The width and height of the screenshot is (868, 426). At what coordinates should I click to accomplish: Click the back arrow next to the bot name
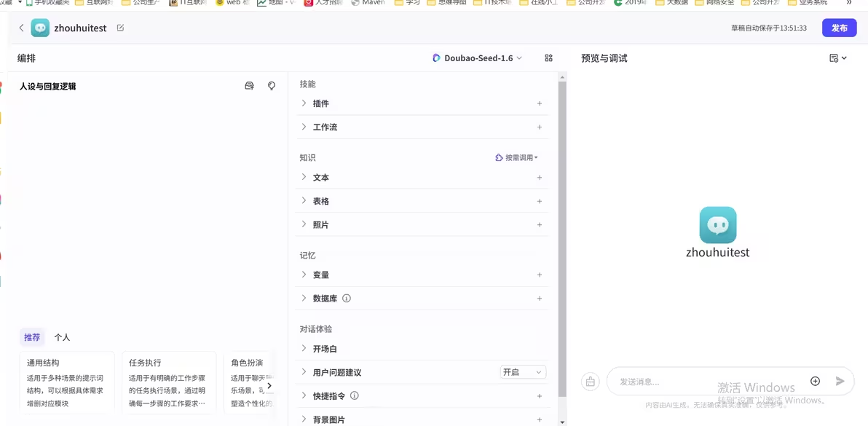(x=20, y=27)
